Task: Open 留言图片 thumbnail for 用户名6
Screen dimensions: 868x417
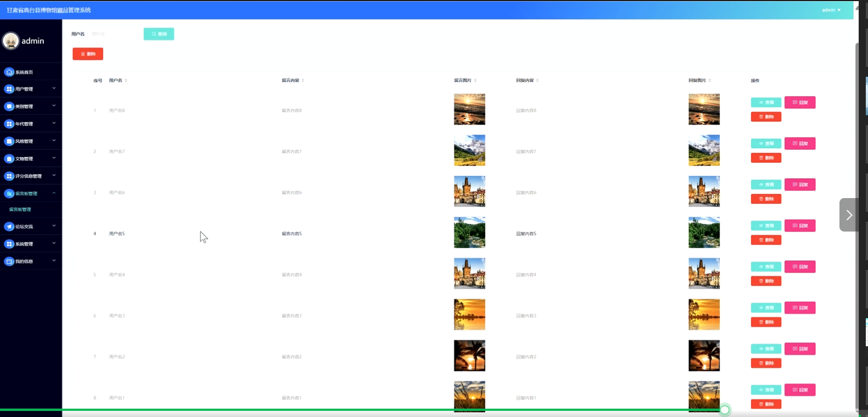Action: [469, 191]
